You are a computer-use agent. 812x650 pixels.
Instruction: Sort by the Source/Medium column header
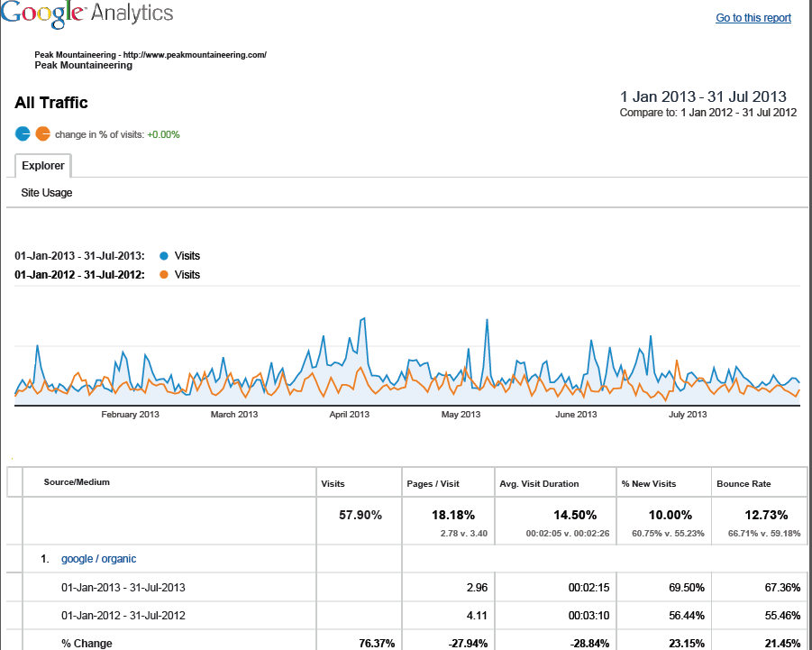tap(77, 482)
